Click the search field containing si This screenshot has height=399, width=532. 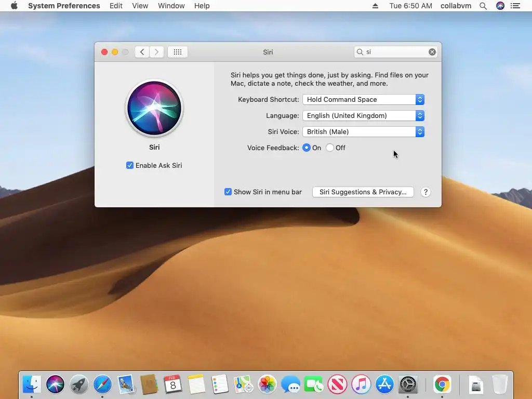point(395,52)
